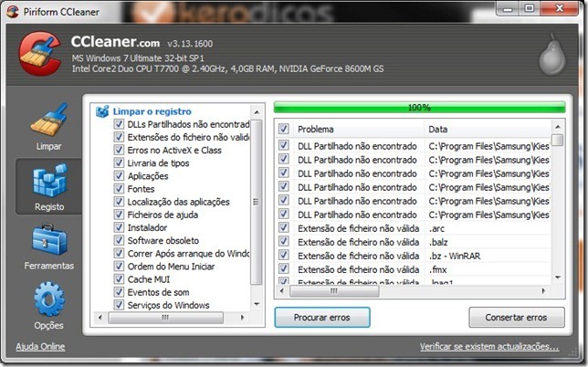
Task: Click the results horizontal scrollbar thumb
Action: click(334, 291)
